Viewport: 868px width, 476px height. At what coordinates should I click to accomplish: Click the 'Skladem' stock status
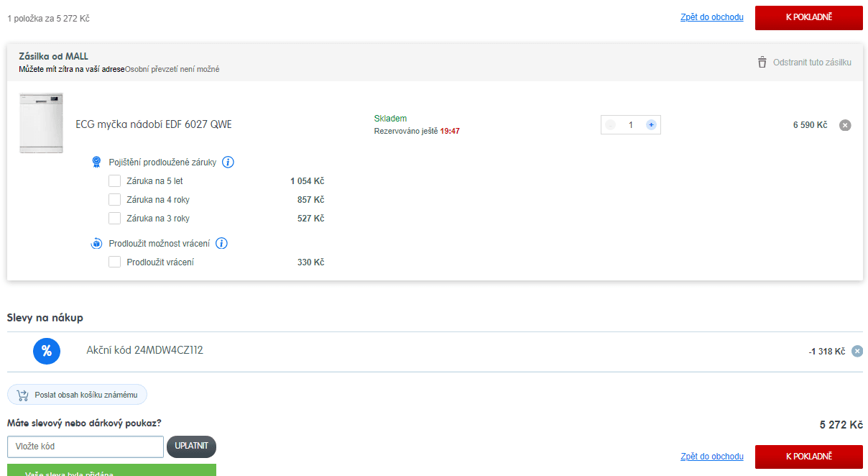tap(390, 119)
